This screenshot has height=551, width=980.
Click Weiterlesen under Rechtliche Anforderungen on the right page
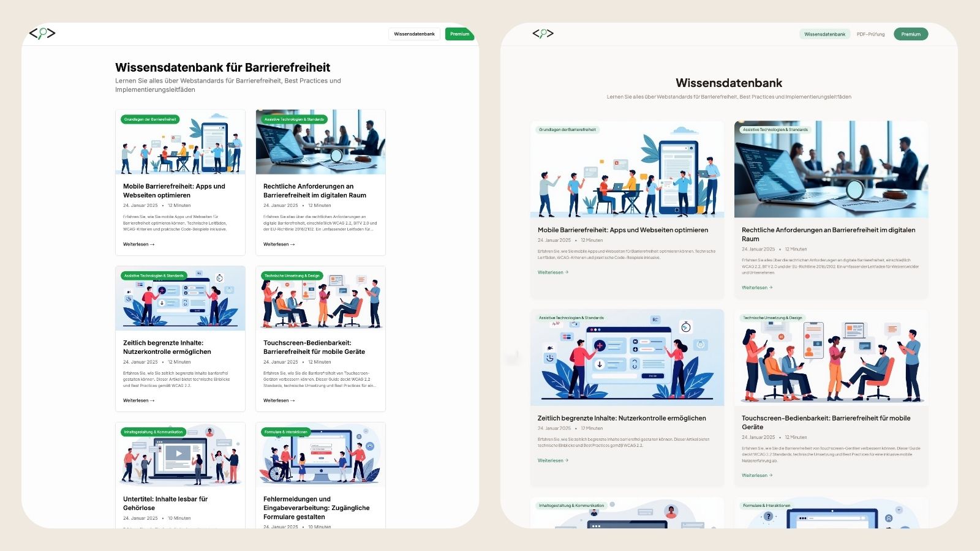click(x=757, y=288)
